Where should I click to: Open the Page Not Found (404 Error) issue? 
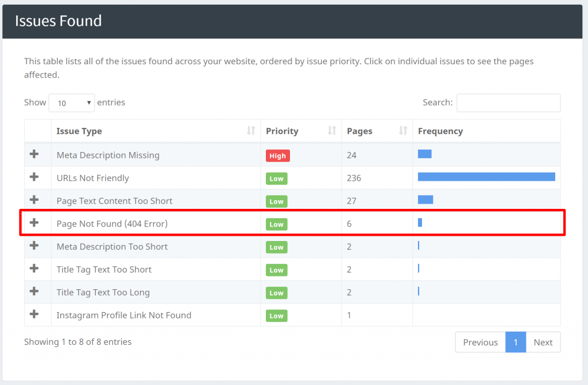(x=112, y=224)
